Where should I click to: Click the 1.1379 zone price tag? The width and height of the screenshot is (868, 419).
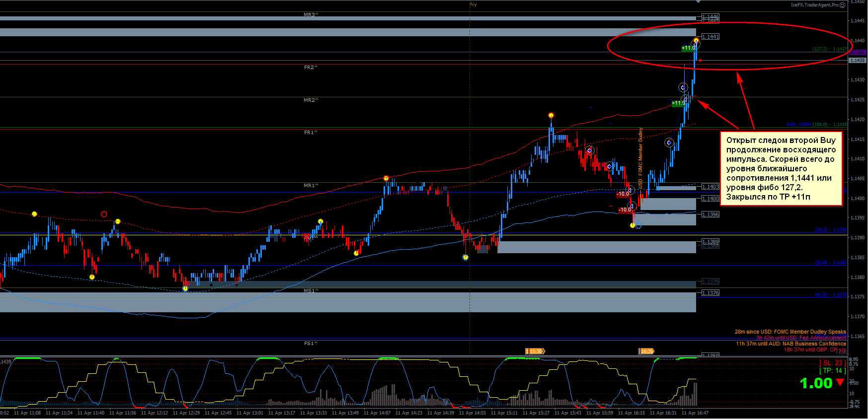710,281
